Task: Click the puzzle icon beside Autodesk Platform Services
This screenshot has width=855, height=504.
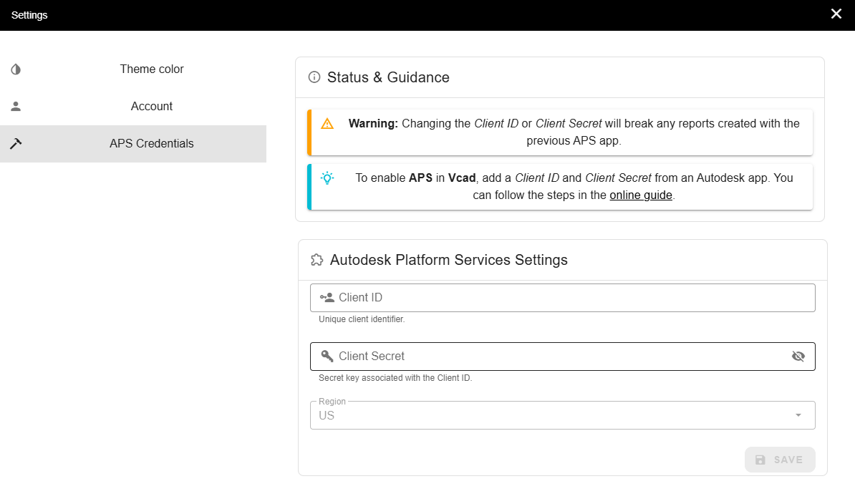Action: tap(317, 260)
